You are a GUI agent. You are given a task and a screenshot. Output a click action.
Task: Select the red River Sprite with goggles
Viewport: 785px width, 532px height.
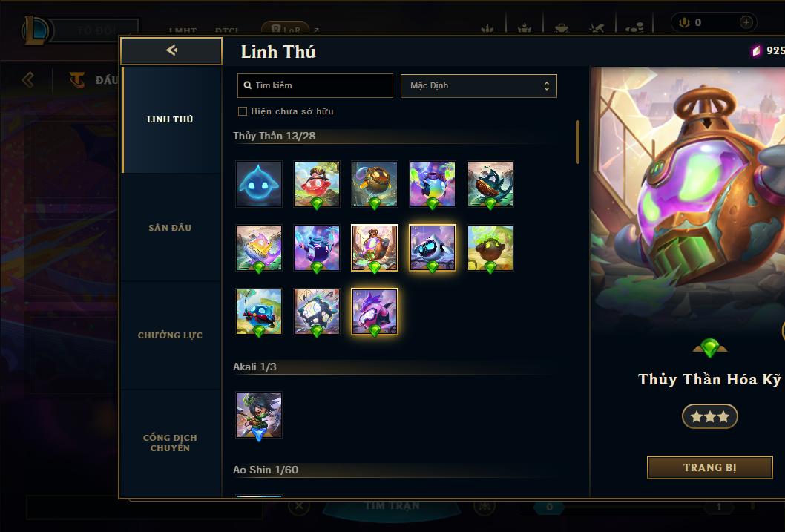[316, 184]
